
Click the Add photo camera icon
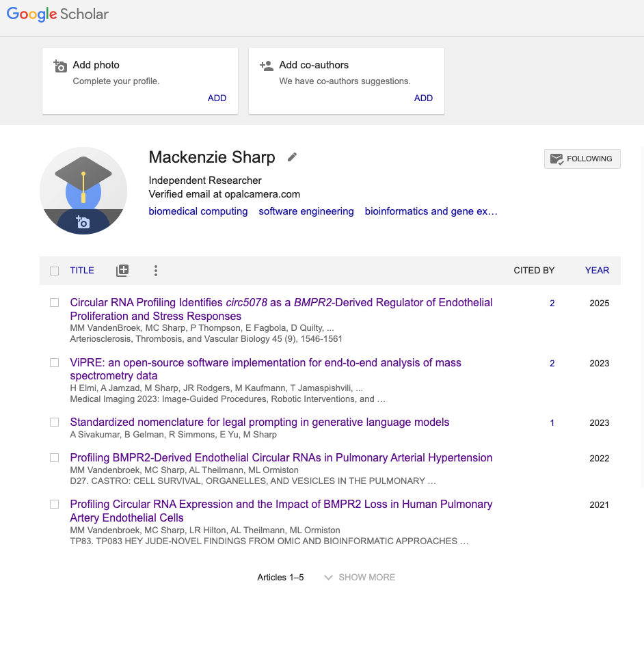click(60, 66)
